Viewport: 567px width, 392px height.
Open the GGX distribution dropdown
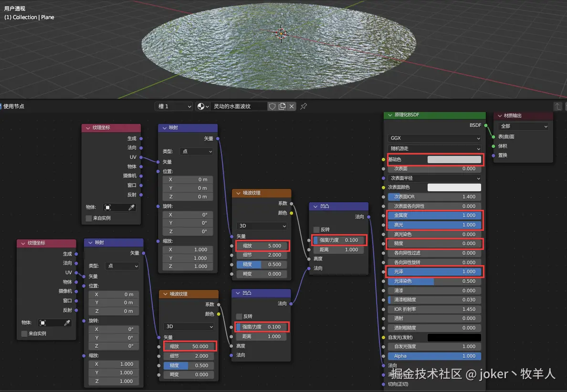[434, 138]
